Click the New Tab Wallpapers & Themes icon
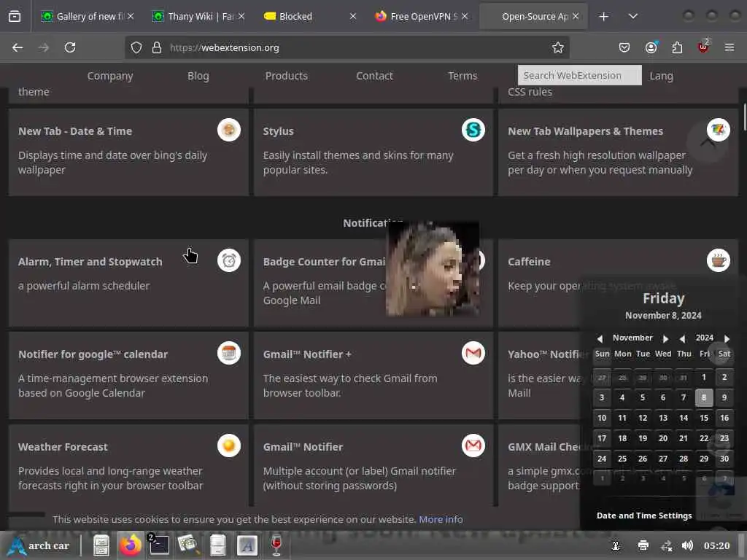The image size is (747, 560). click(x=719, y=130)
